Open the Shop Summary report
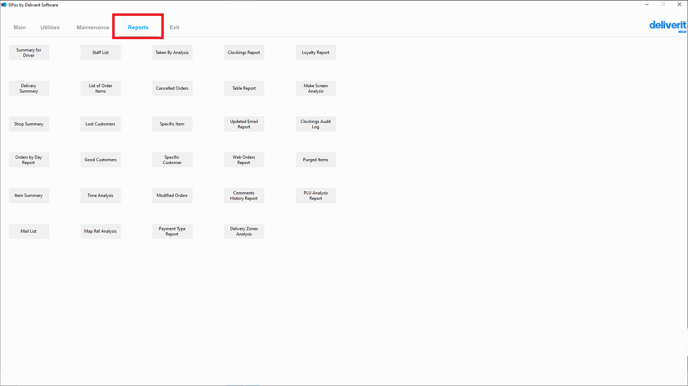 pyautogui.click(x=29, y=124)
